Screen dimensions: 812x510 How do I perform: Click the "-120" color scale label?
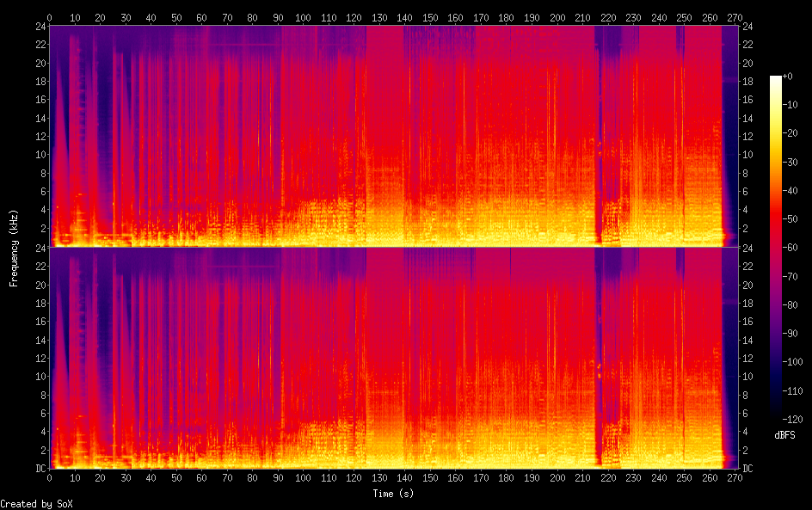[792, 420]
